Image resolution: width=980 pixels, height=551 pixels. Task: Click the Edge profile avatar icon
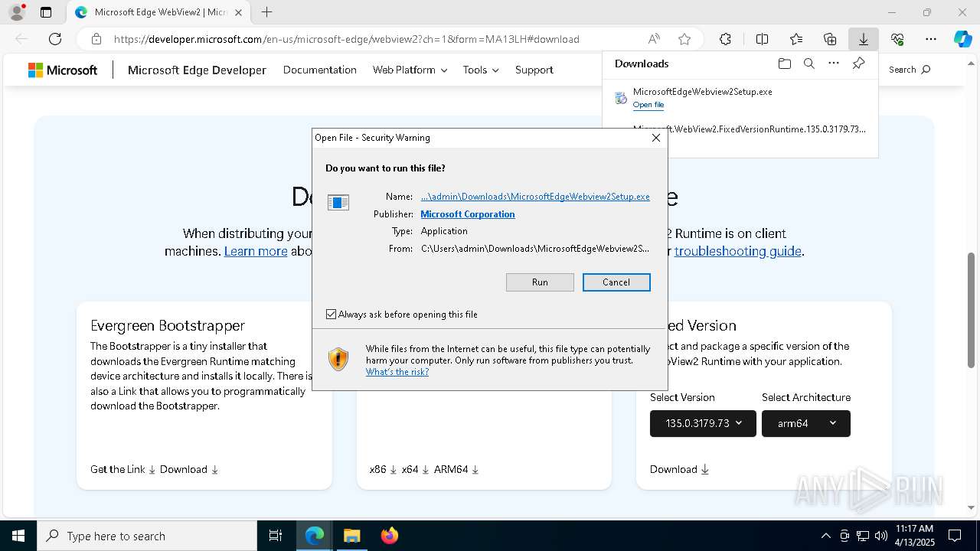click(17, 12)
